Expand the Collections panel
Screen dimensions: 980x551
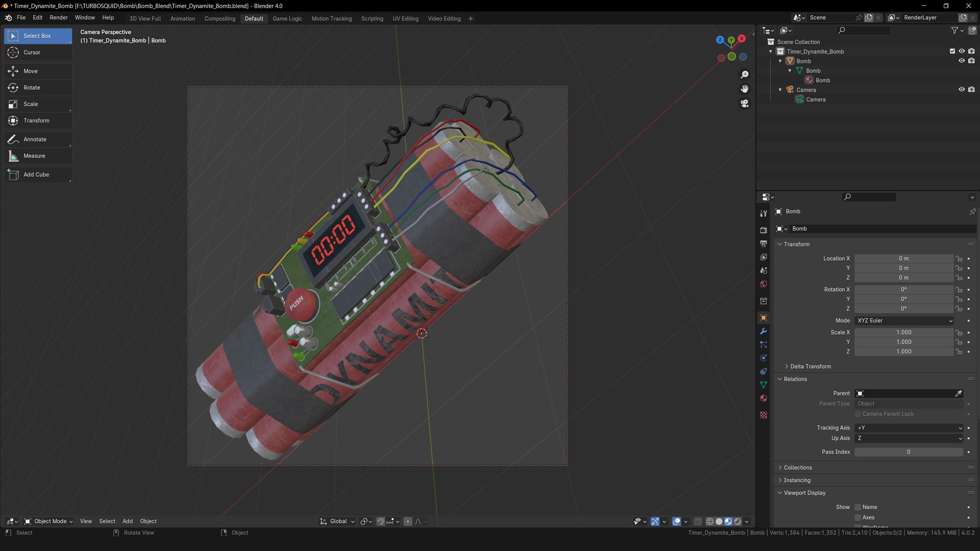[797, 468]
